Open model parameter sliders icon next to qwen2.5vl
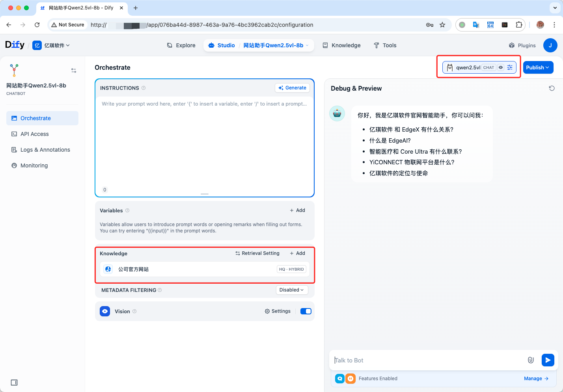 click(x=510, y=67)
